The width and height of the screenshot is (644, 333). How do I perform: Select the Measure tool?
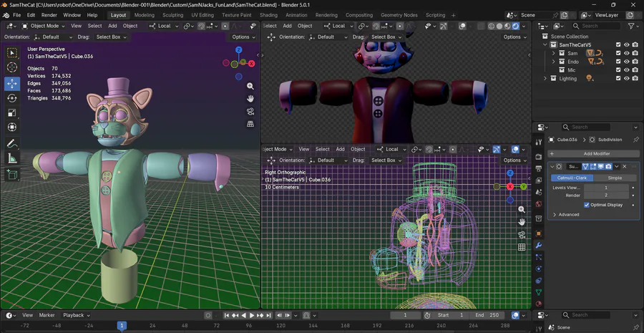click(12, 158)
